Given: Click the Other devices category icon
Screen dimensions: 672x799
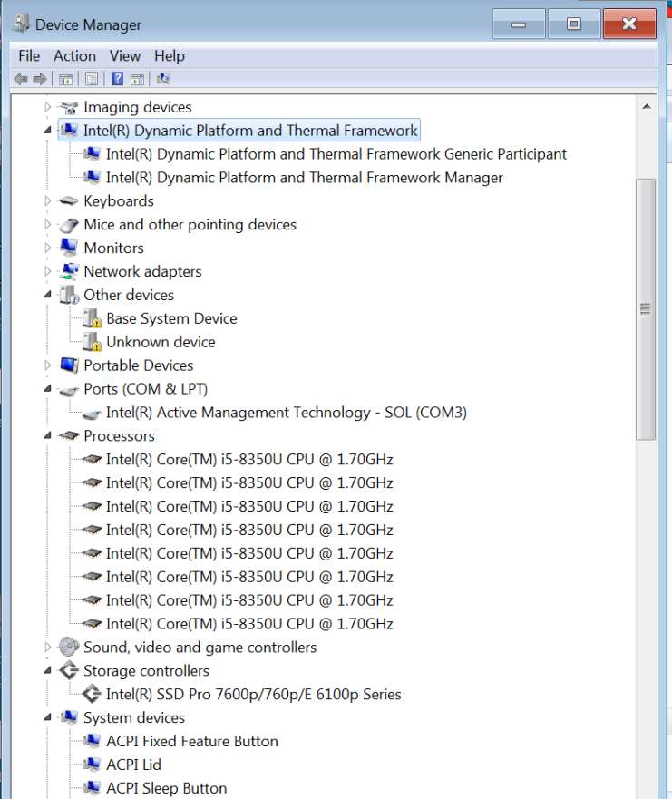Looking at the screenshot, I should pyautogui.click(x=69, y=295).
